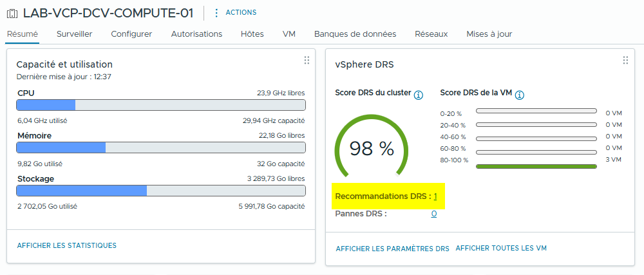Click the CPU usage bar

pos(161,105)
